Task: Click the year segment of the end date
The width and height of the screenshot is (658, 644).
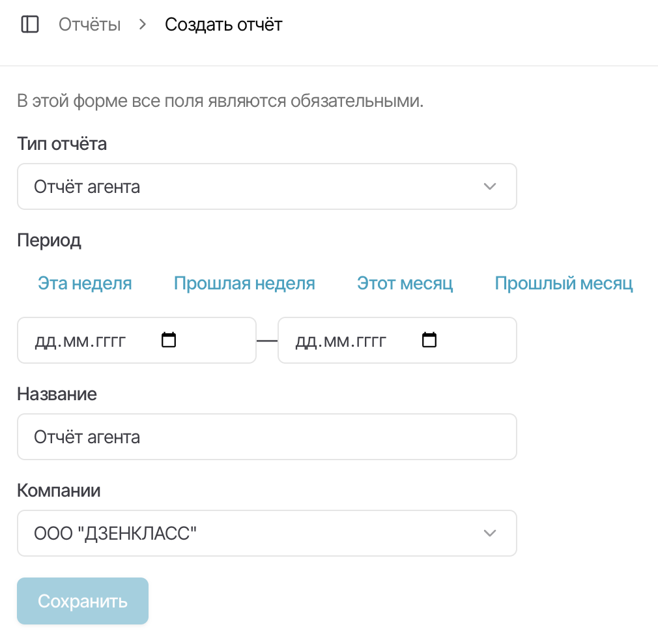Action: (x=371, y=341)
